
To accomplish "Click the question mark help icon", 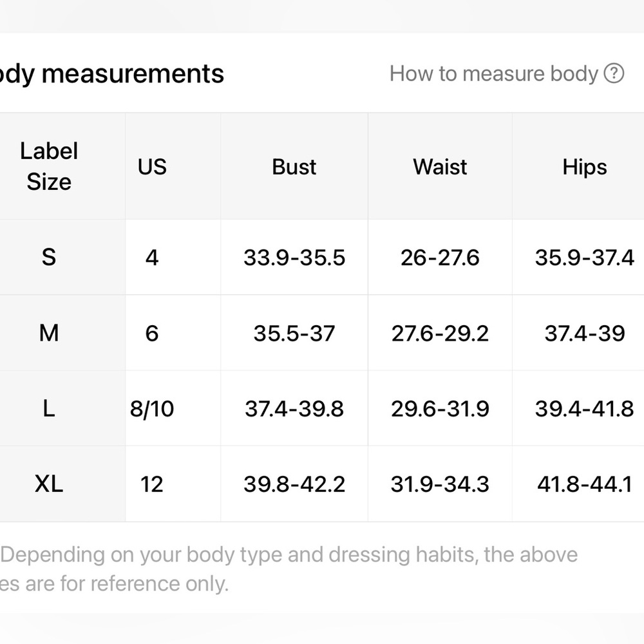I will coord(614,73).
